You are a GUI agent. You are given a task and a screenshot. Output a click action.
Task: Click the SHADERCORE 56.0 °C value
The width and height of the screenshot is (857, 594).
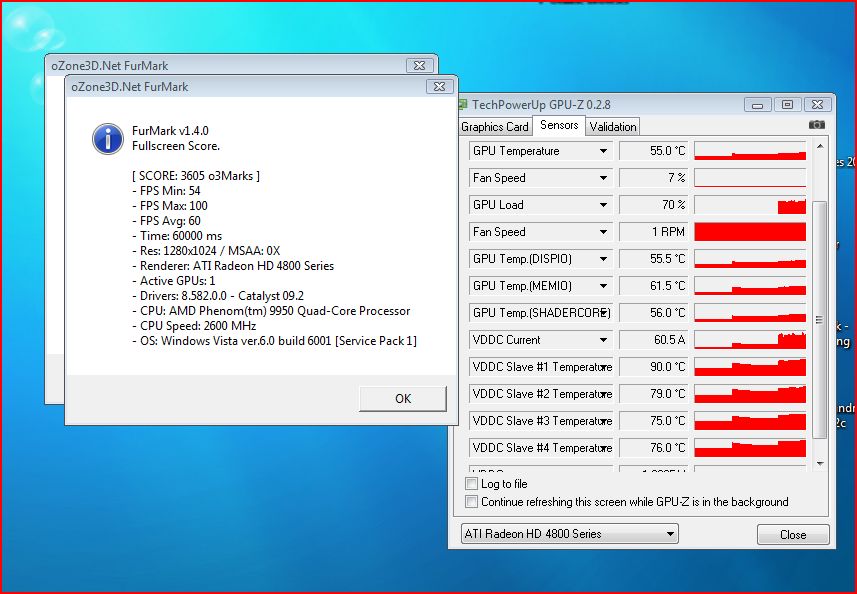click(654, 313)
